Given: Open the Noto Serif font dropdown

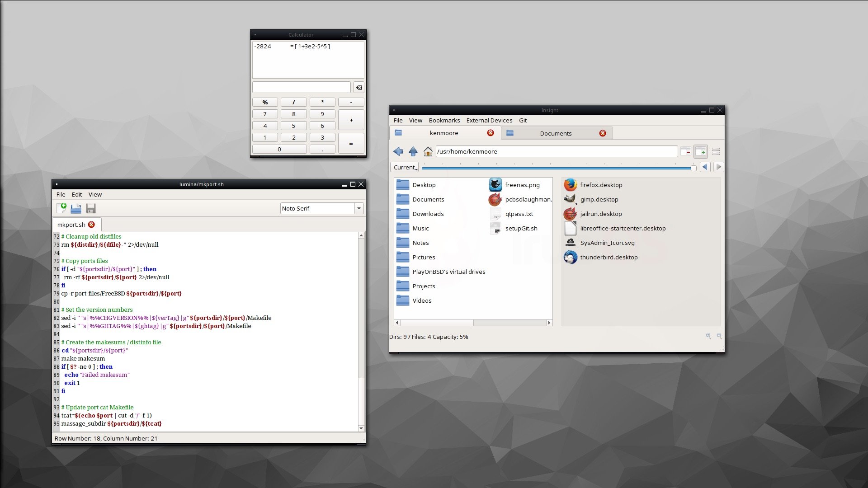Looking at the screenshot, I should tap(359, 208).
